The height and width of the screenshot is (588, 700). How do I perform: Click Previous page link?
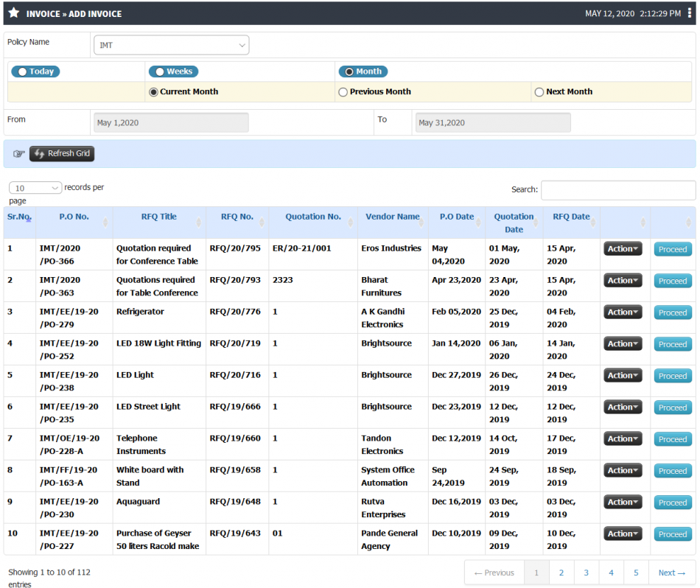tap(494, 573)
